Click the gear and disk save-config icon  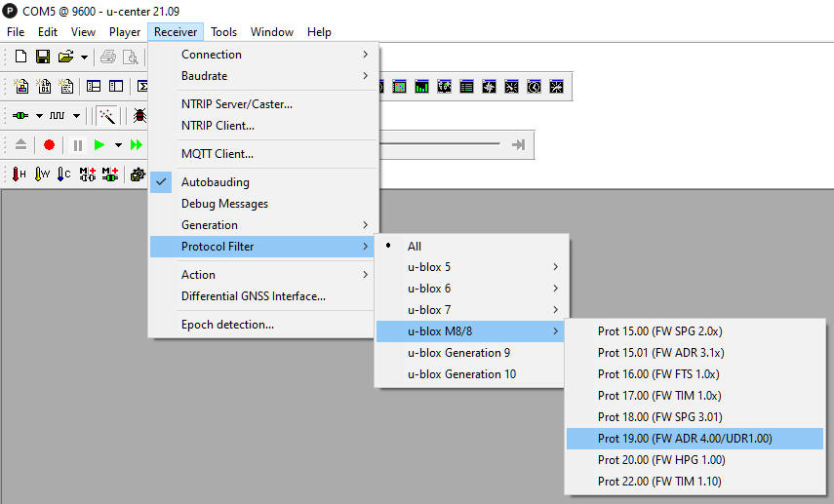tap(138, 174)
